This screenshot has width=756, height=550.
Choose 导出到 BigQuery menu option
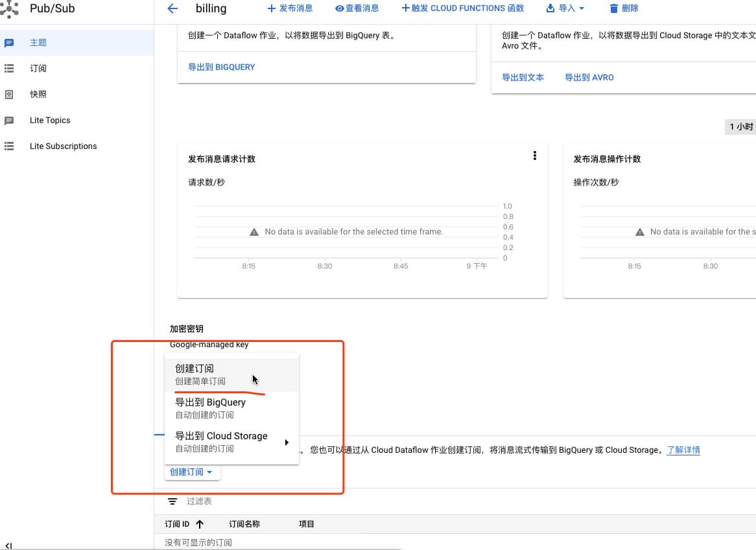pyautogui.click(x=231, y=408)
